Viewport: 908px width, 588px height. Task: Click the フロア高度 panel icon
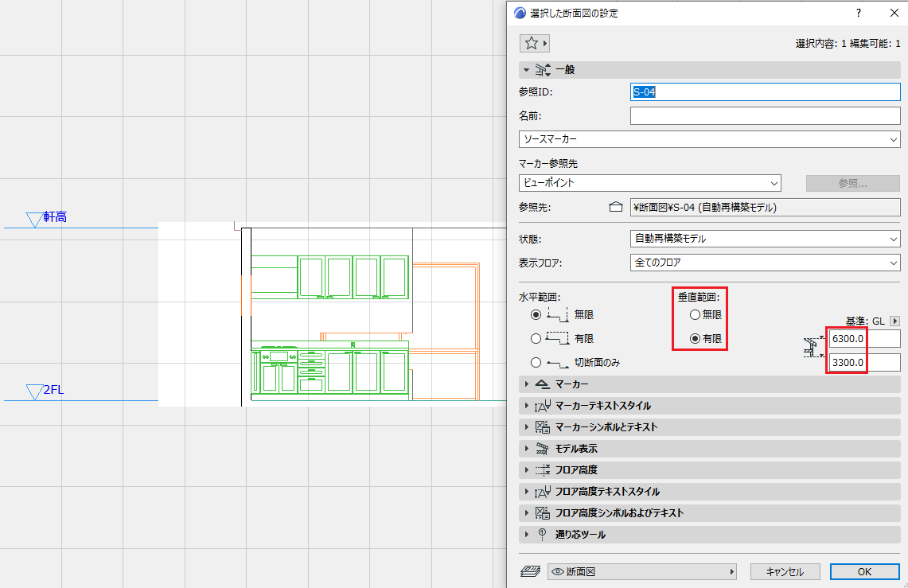tap(542, 470)
